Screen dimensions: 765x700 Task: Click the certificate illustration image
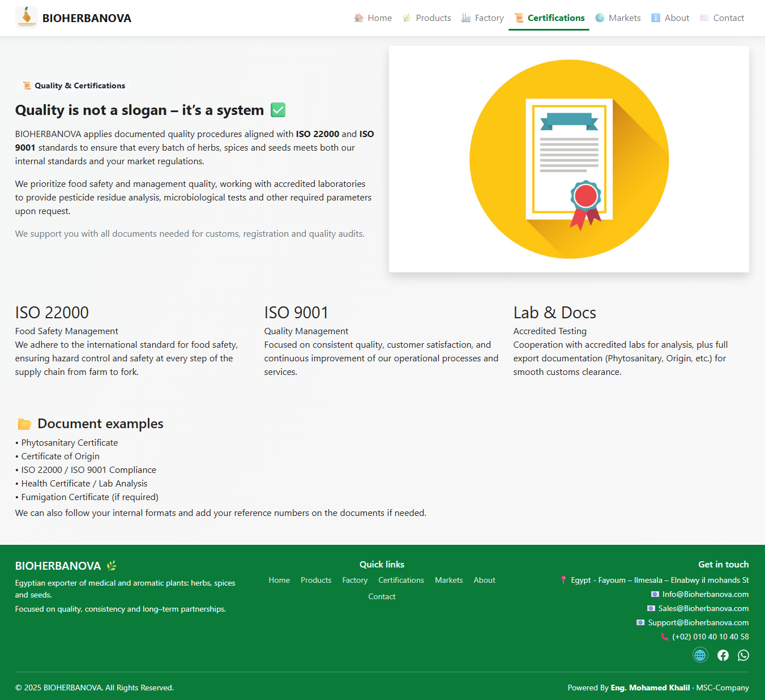click(x=569, y=159)
